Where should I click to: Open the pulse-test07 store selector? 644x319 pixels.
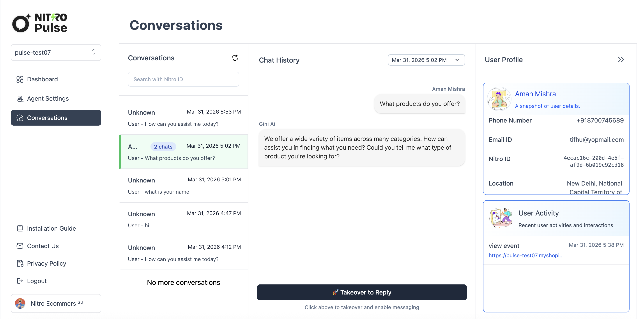tap(56, 53)
